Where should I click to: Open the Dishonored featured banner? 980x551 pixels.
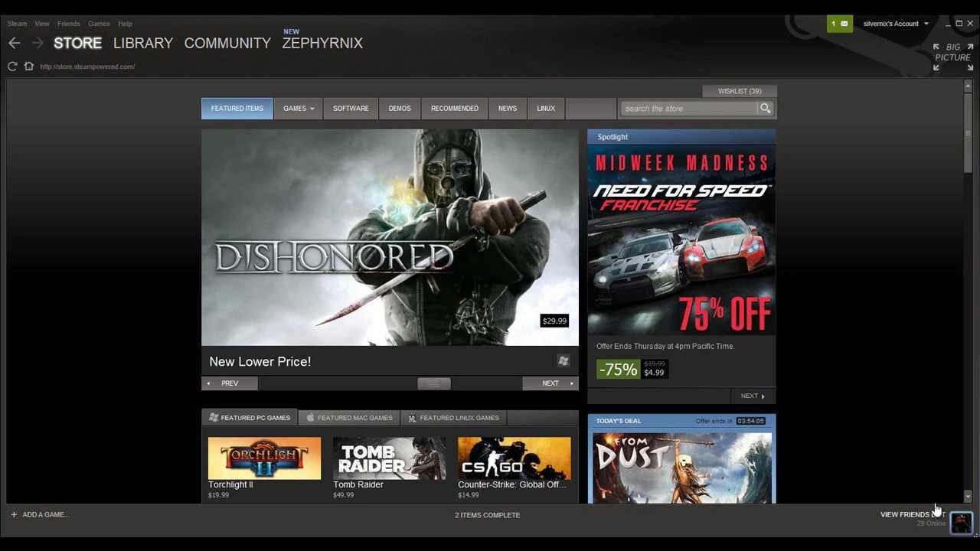(390, 237)
